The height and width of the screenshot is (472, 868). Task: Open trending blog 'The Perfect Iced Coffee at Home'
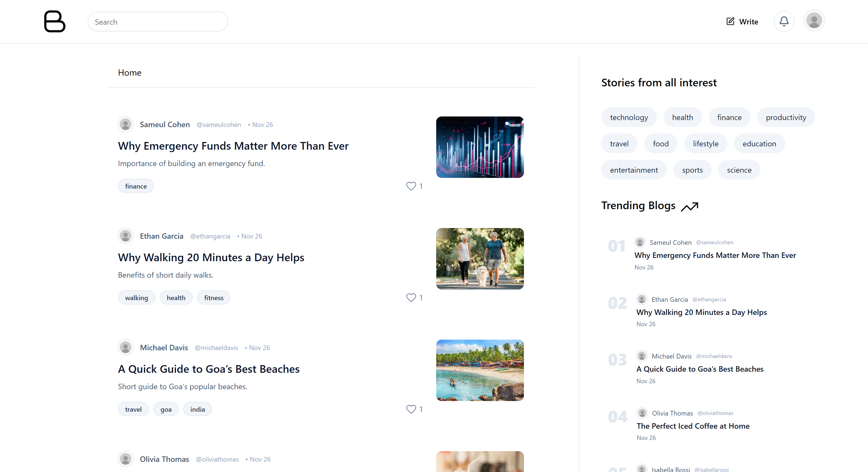pos(693,426)
